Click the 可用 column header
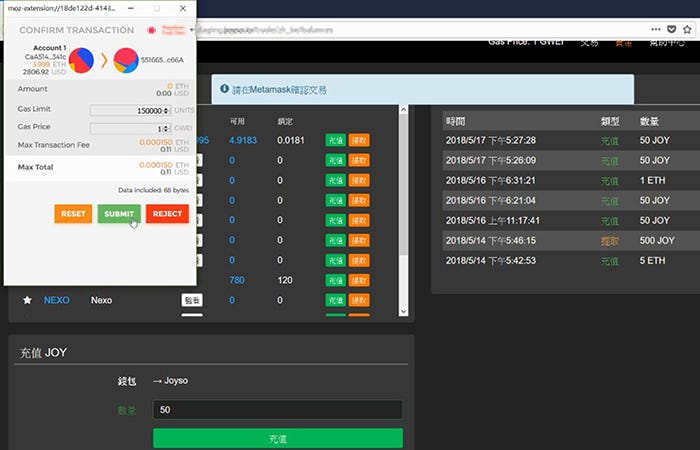This screenshot has width=700, height=450. [237, 121]
